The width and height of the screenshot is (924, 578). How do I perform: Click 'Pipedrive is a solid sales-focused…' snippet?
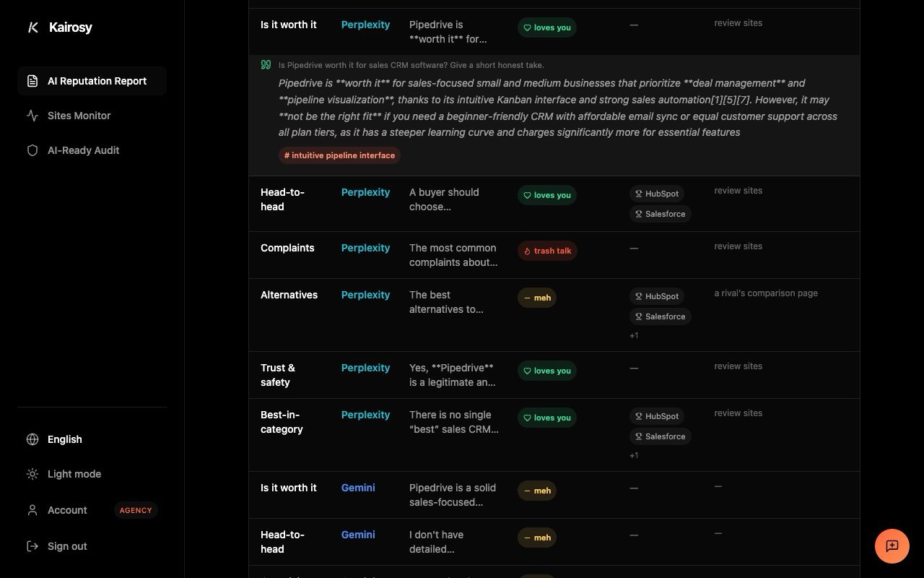[x=453, y=495]
